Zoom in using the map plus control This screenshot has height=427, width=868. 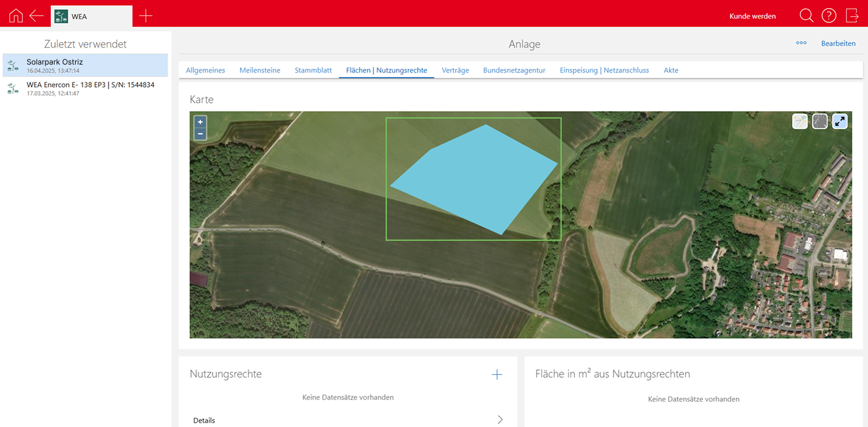200,122
